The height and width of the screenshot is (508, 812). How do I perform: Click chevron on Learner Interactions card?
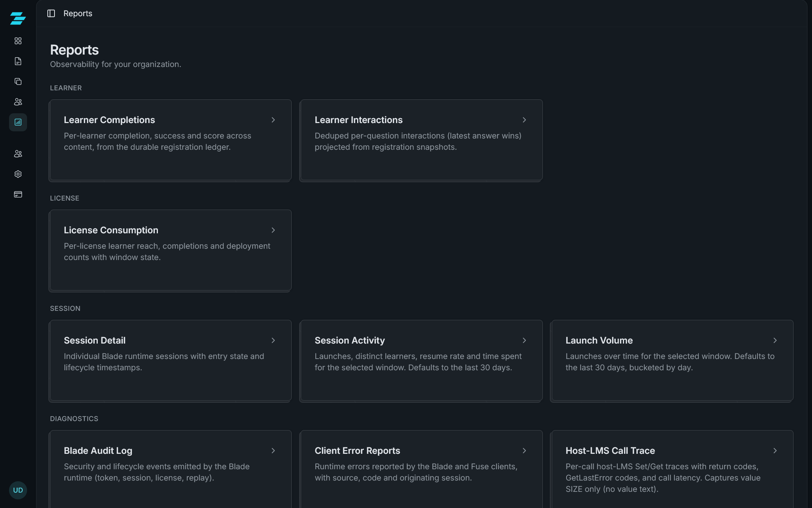(524, 120)
